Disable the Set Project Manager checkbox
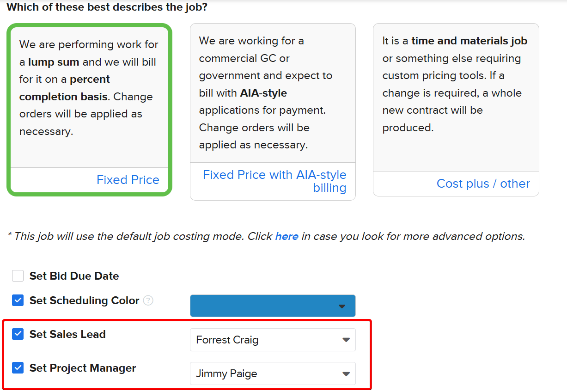Viewport: 567px width, 392px height. click(18, 368)
